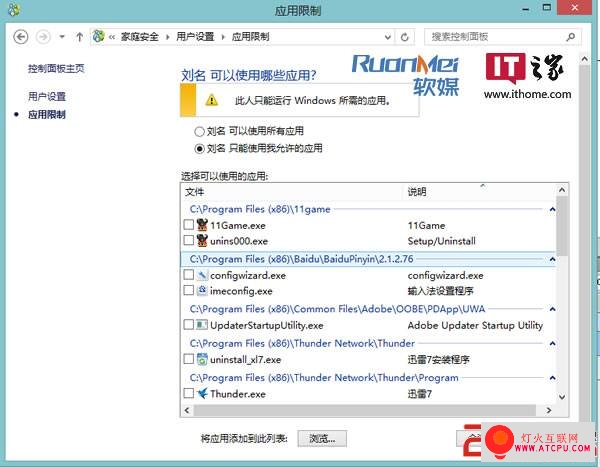Open the recent locations dropdown arrow
600x467 pixels.
coord(62,37)
